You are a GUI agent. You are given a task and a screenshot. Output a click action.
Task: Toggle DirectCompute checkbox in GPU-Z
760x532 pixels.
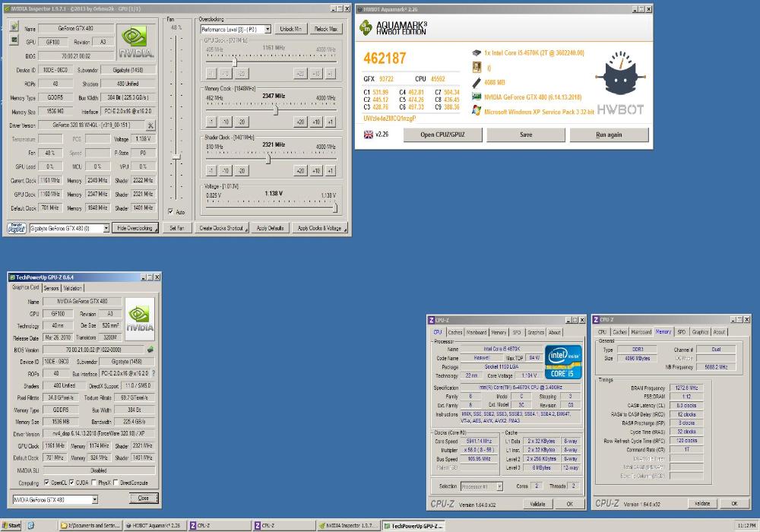[116, 483]
